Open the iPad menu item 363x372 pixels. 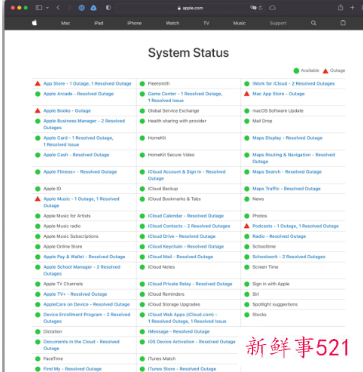(x=99, y=23)
